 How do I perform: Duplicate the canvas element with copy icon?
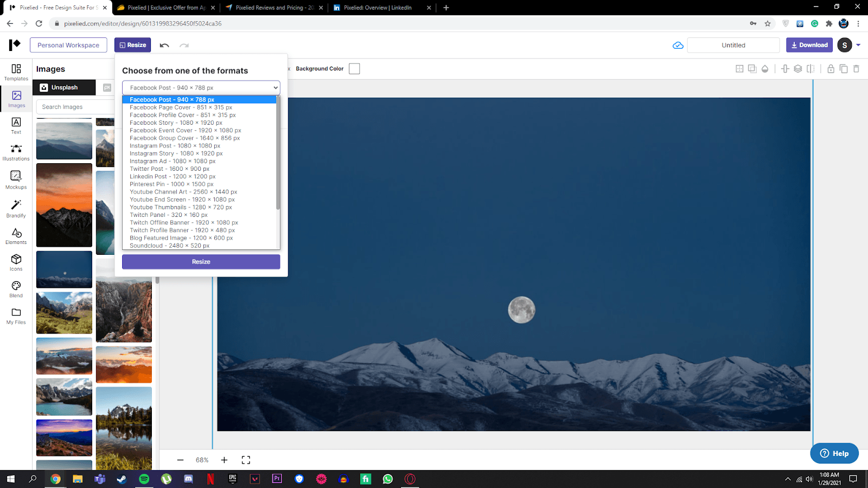(843, 69)
